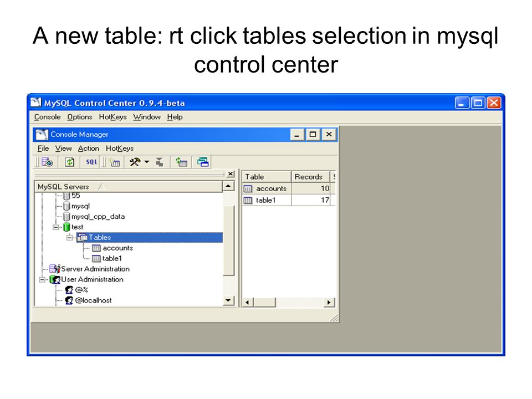Viewport: 532px width, 399px height.
Task: Click the Table column header
Action: (267, 177)
